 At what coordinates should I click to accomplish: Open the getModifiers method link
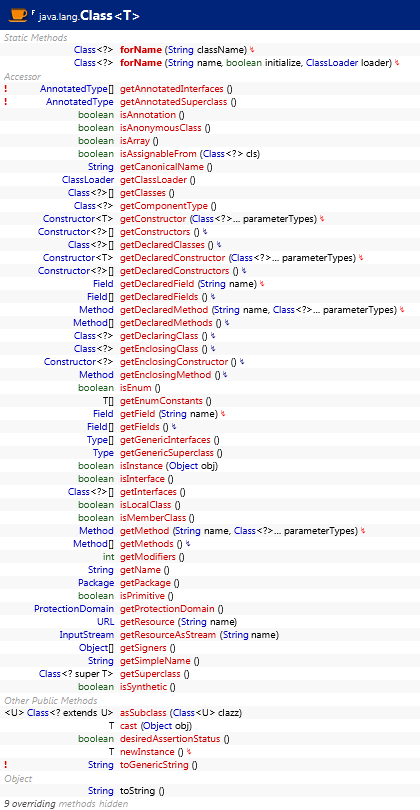[148, 557]
